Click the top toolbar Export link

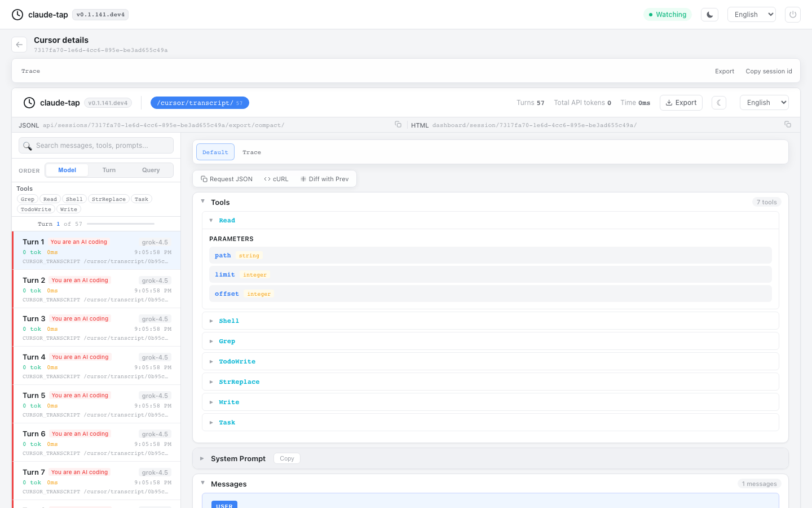click(725, 71)
